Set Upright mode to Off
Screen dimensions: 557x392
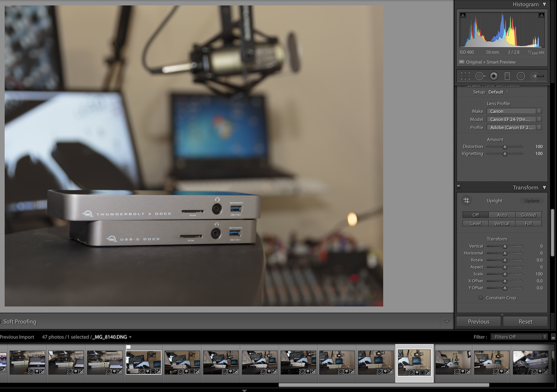tap(475, 215)
